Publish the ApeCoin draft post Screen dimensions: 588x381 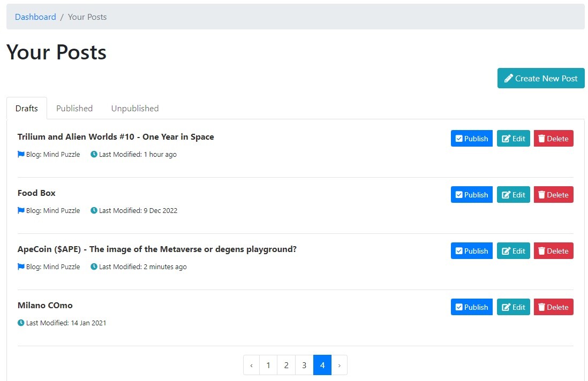click(471, 250)
